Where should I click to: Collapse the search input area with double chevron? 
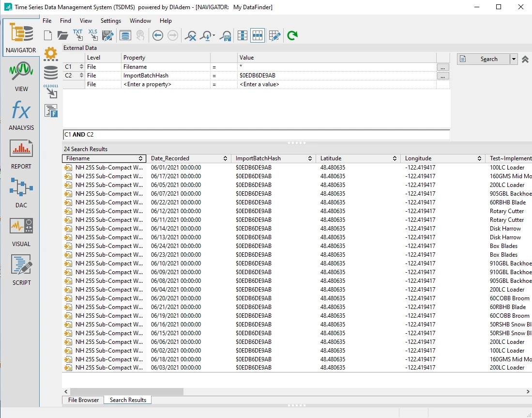point(525,59)
